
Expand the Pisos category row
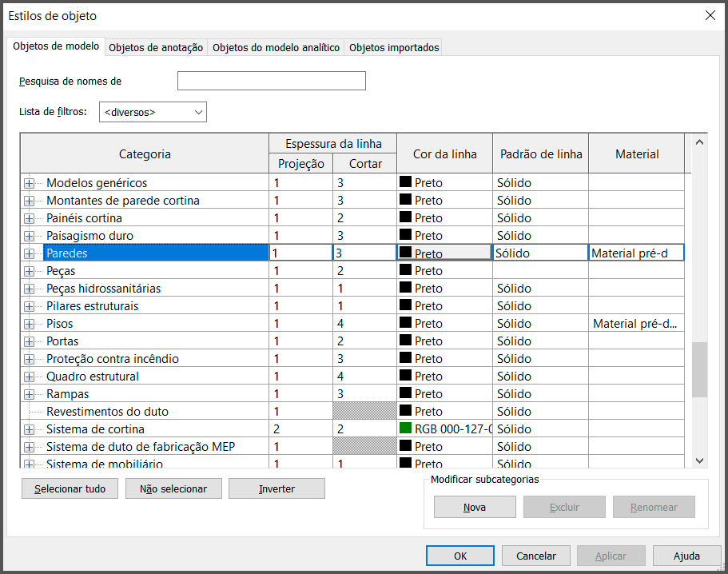pos(30,324)
